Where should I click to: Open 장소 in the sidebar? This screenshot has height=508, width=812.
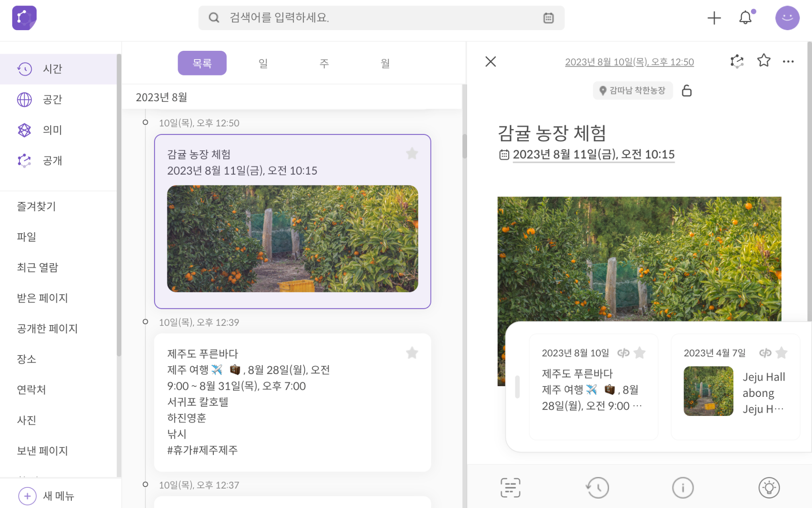[x=27, y=359]
